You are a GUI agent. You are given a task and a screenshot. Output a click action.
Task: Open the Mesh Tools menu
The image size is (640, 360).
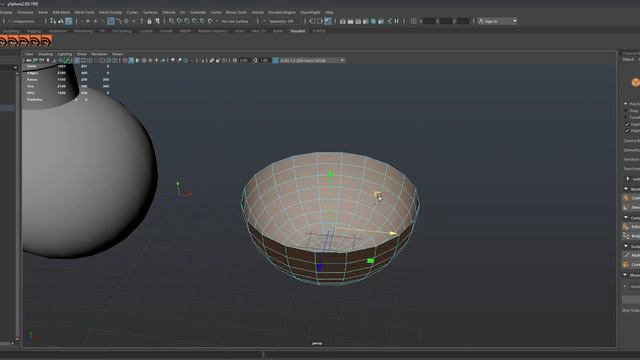84,12
